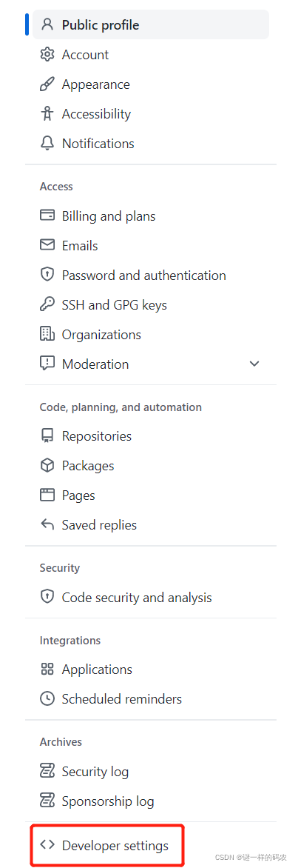
Task: Click the bell icon for Notifications
Action: (x=47, y=144)
